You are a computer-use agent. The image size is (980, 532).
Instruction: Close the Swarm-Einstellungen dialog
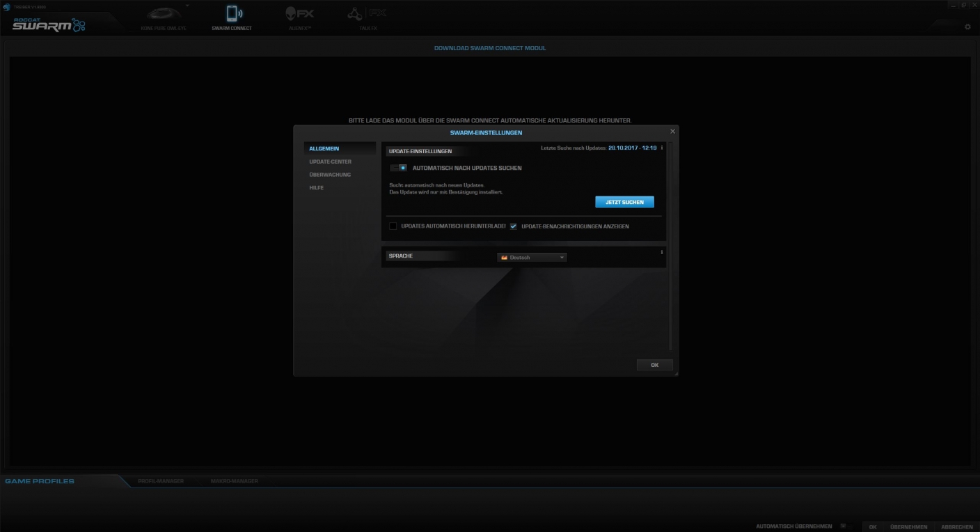click(672, 132)
